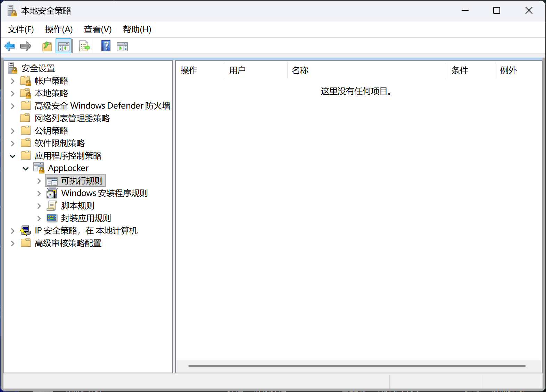The width and height of the screenshot is (546, 392).
Task: Toggle the Show/Hide action pane icon
Action: coord(122,46)
